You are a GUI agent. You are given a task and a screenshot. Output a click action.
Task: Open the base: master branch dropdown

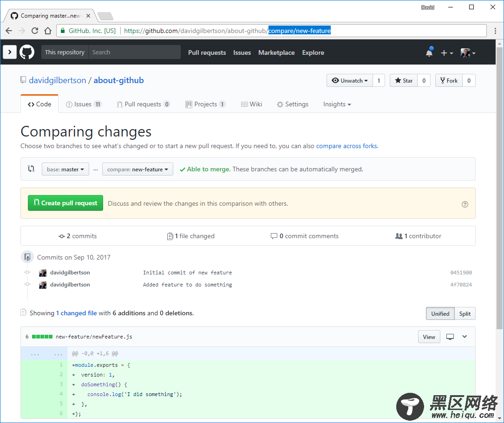tap(65, 169)
